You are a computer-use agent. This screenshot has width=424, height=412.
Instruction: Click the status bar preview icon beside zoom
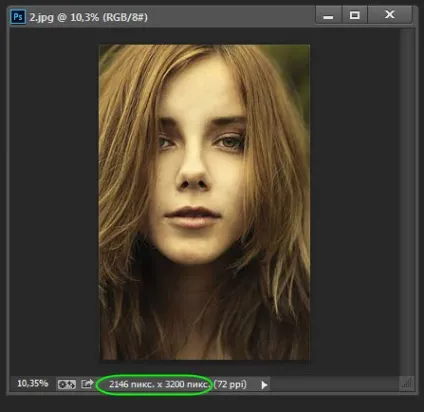67,384
